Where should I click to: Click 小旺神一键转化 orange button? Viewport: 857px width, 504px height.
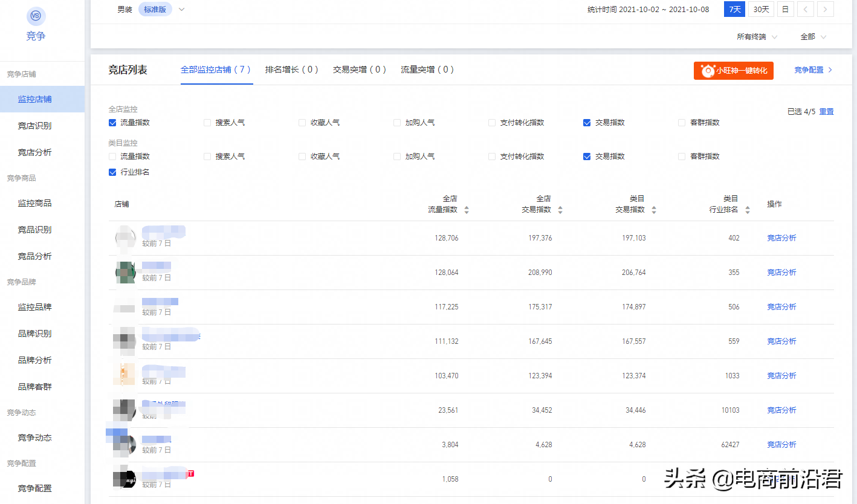pos(734,71)
